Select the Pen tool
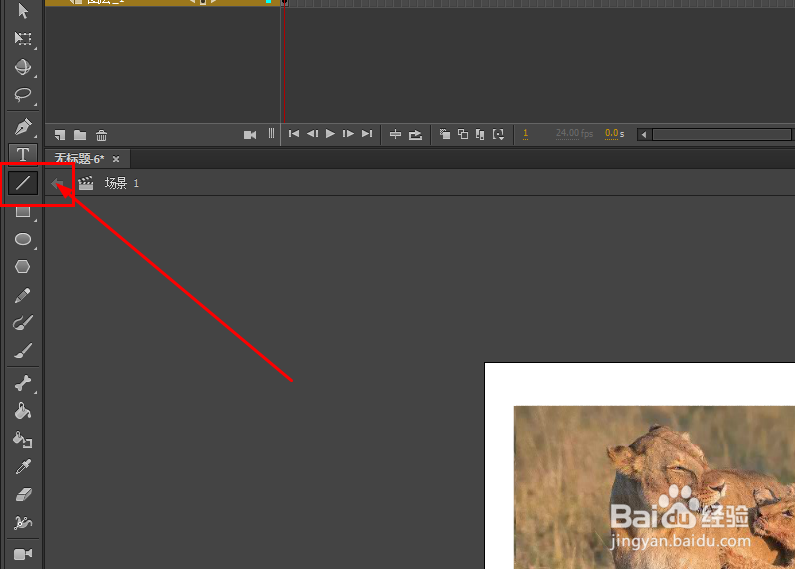The height and width of the screenshot is (569, 795). pos(23,126)
